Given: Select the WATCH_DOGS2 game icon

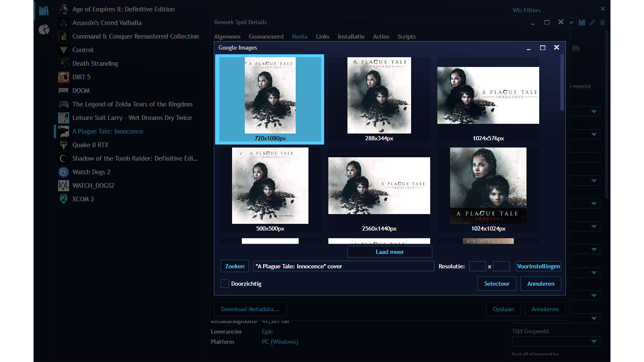Looking at the screenshot, I should point(64,185).
